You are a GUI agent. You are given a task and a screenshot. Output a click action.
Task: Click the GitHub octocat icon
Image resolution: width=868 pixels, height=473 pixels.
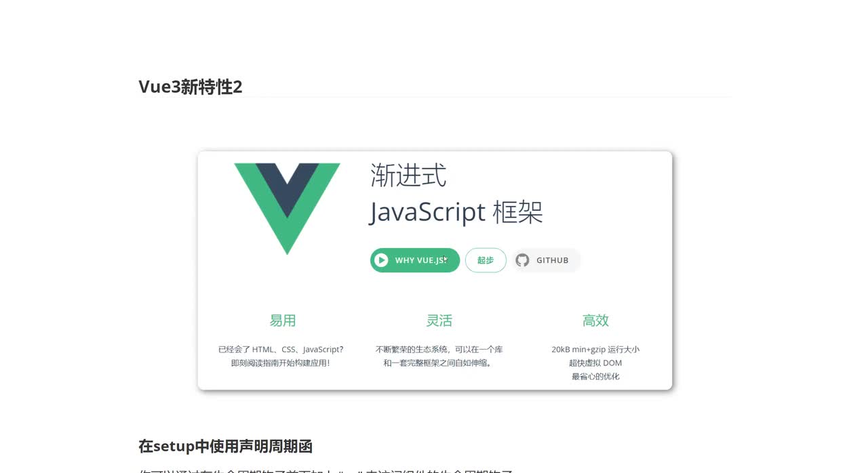(x=522, y=260)
